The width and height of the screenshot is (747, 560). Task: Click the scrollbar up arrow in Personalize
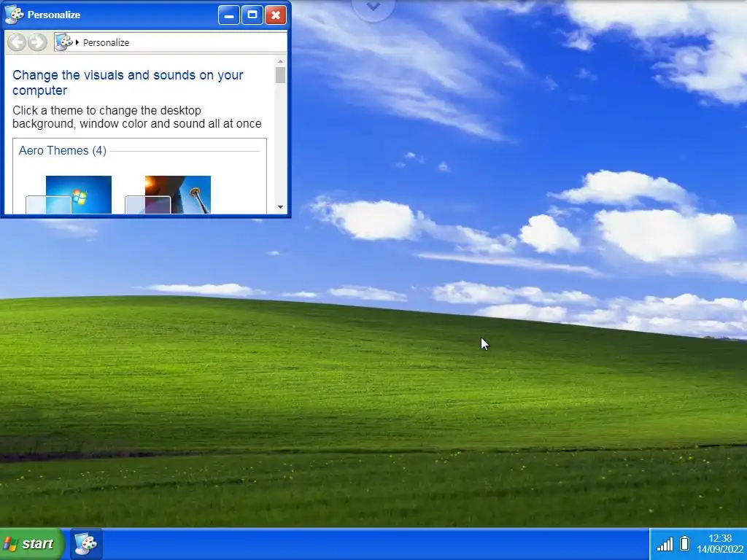point(280,61)
